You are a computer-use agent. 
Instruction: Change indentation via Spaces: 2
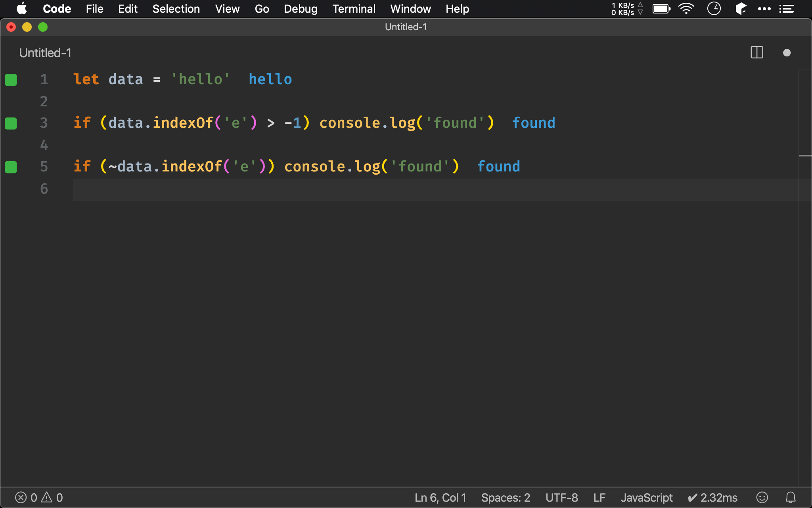(x=506, y=497)
